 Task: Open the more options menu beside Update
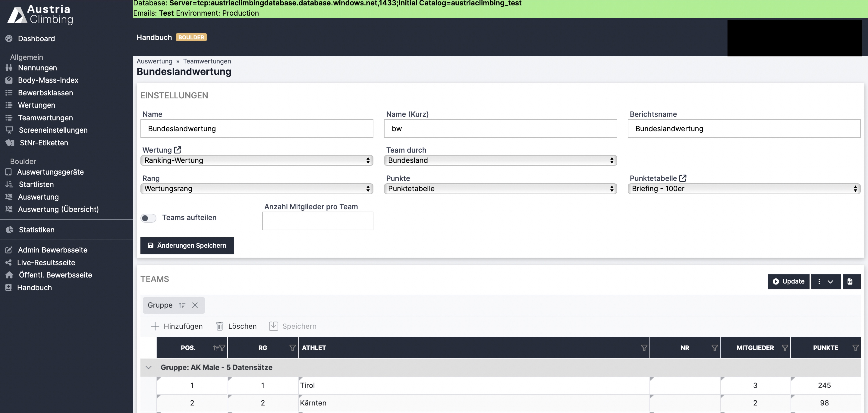(x=826, y=281)
